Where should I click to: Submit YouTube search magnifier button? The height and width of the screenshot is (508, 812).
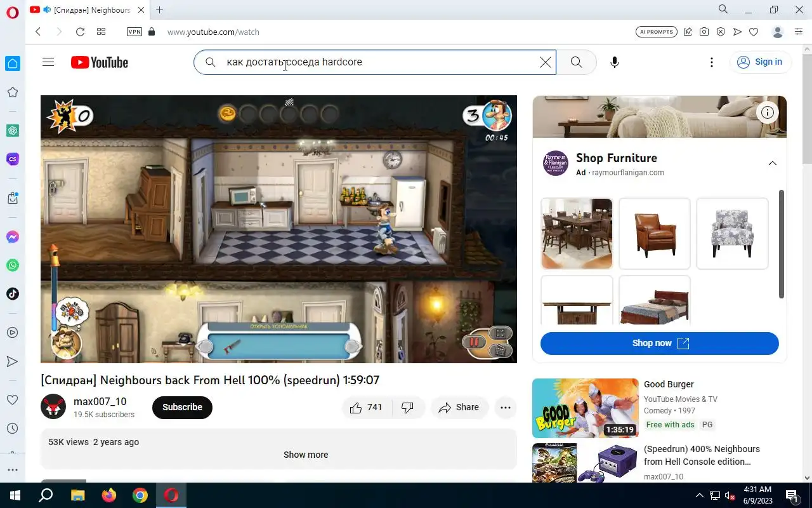coord(576,62)
